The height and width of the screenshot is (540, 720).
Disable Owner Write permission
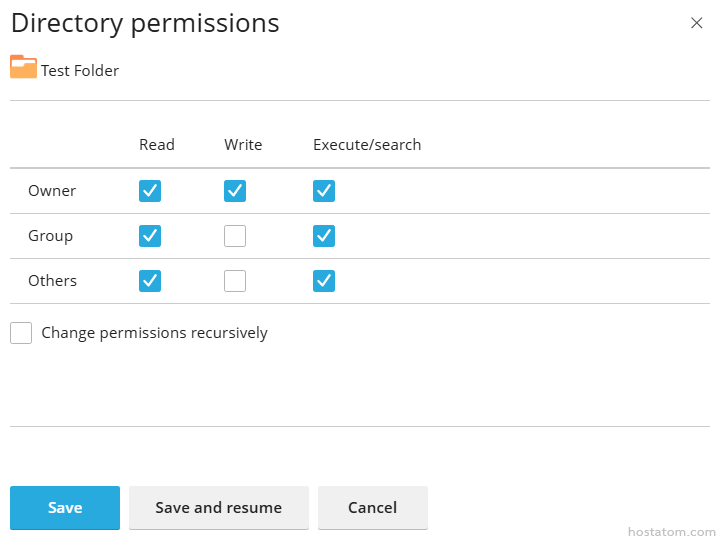(235, 191)
